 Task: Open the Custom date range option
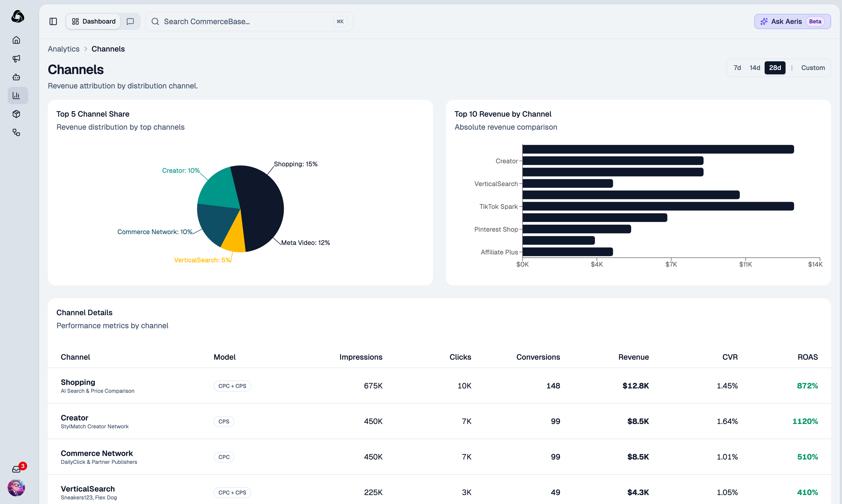click(x=813, y=68)
